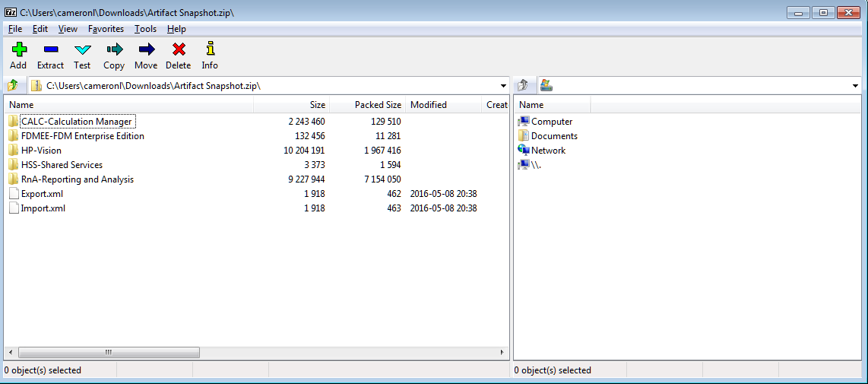Click the packed size value 7 154 050

382,179
